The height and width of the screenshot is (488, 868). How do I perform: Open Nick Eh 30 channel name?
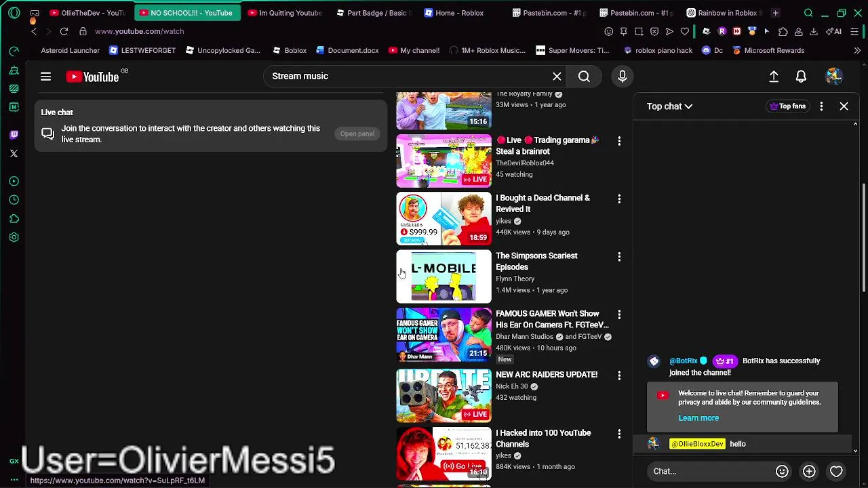[x=512, y=386]
